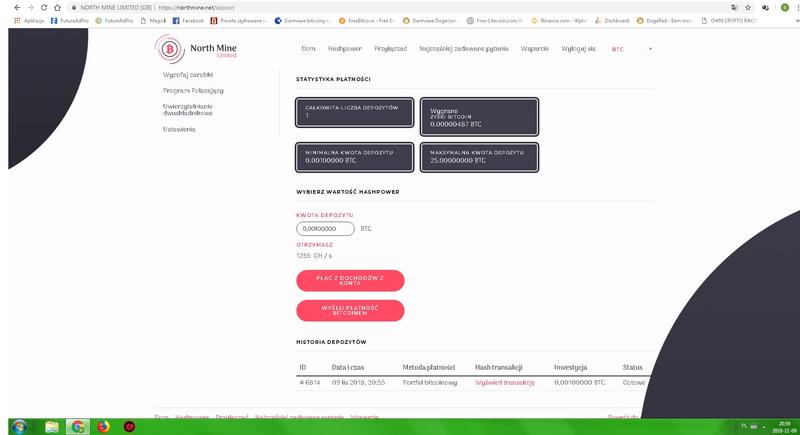
Task: Open the FreeBitco.in bookmark
Action: 366,21
